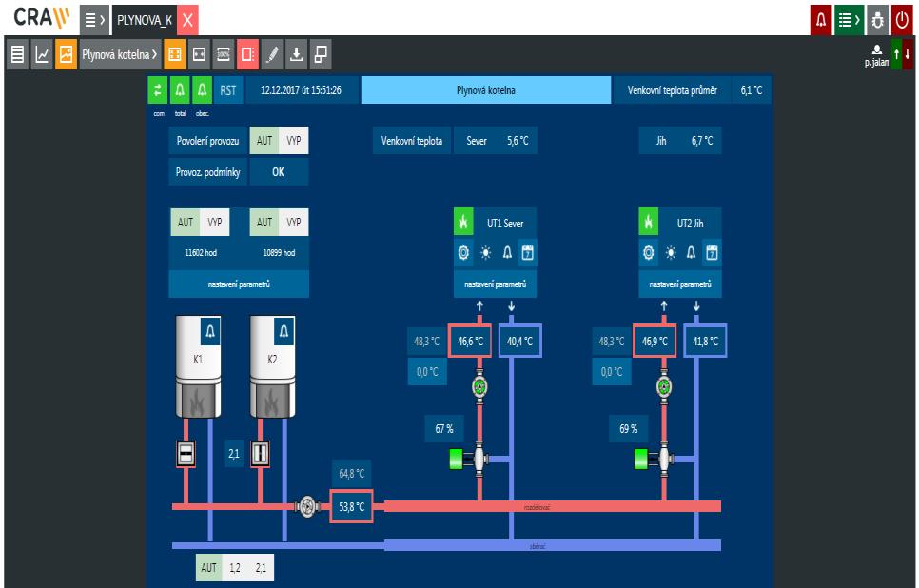Select AUT in the boiler sequence selector
Viewport: 919px width, 588px height.
[209, 567]
